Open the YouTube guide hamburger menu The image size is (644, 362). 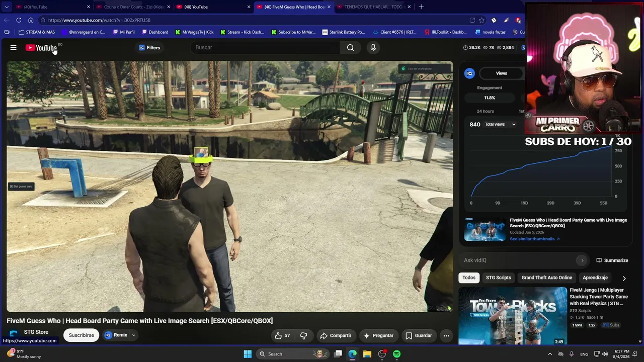point(14,48)
